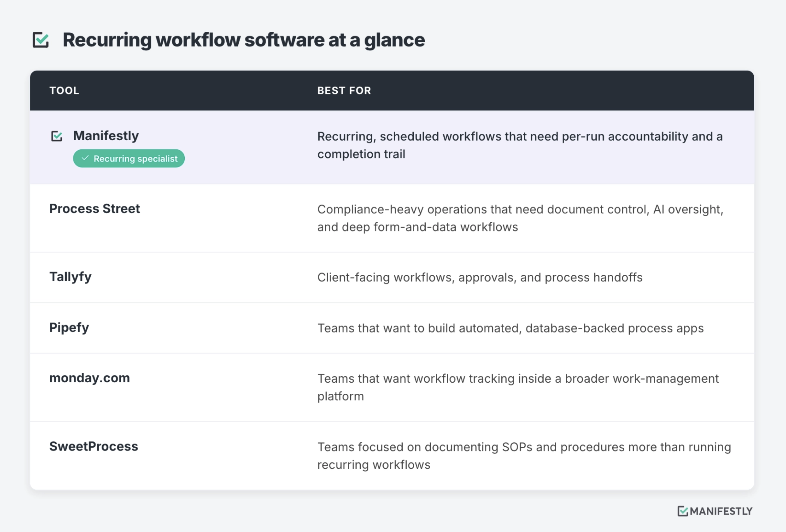
Task: Click the 'Compliance-heavy operations' description for Process Street
Action: click(520, 218)
